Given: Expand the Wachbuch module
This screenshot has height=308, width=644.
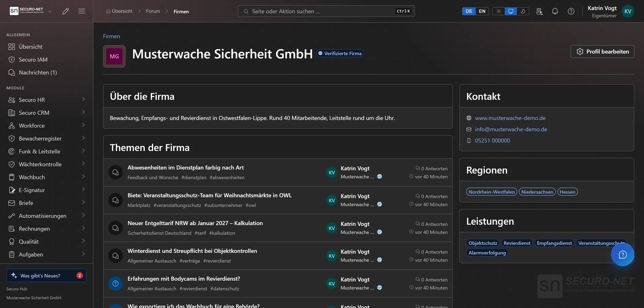Looking at the screenshot, I should (46, 177).
